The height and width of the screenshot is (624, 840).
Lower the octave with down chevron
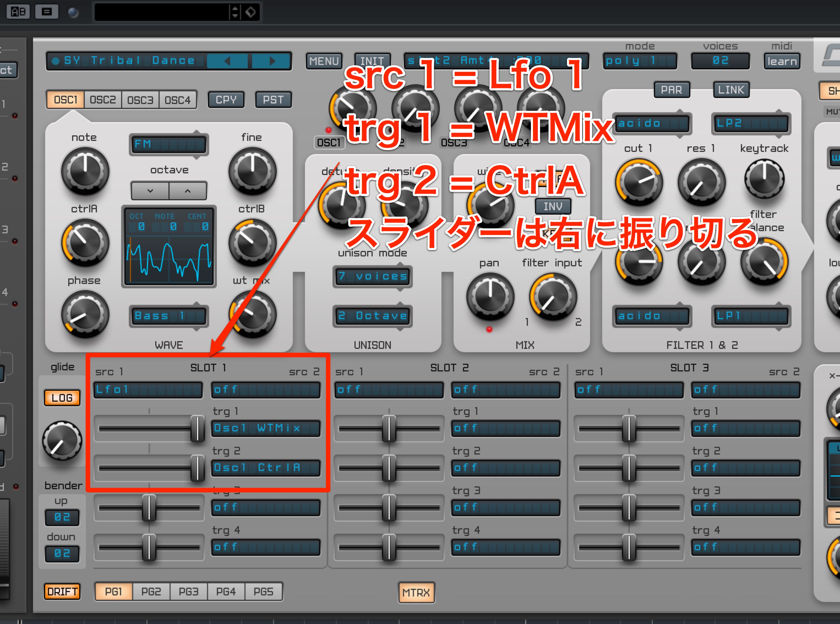(x=150, y=191)
